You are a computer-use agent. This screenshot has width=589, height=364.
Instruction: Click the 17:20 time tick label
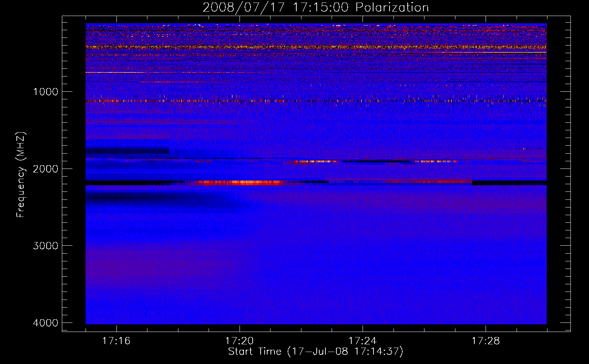[x=240, y=341]
